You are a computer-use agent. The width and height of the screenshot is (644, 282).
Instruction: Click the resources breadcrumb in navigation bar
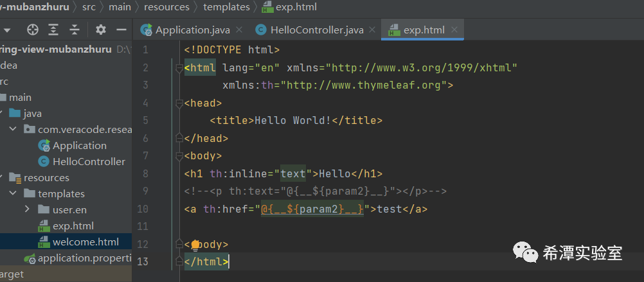pyautogui.click(x=166, y=7)
